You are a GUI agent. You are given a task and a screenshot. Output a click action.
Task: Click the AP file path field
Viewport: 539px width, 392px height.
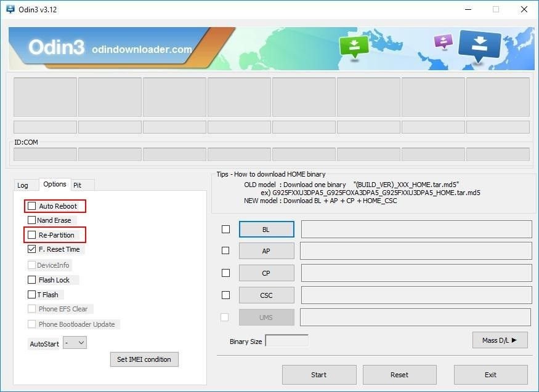pos(416,251)
